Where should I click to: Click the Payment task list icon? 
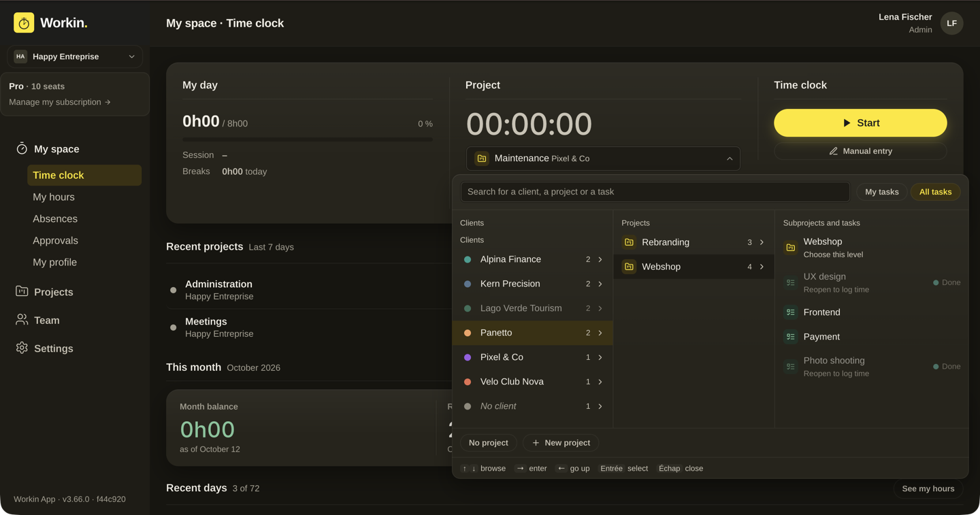pyautogui.click(x=790, y=337)
